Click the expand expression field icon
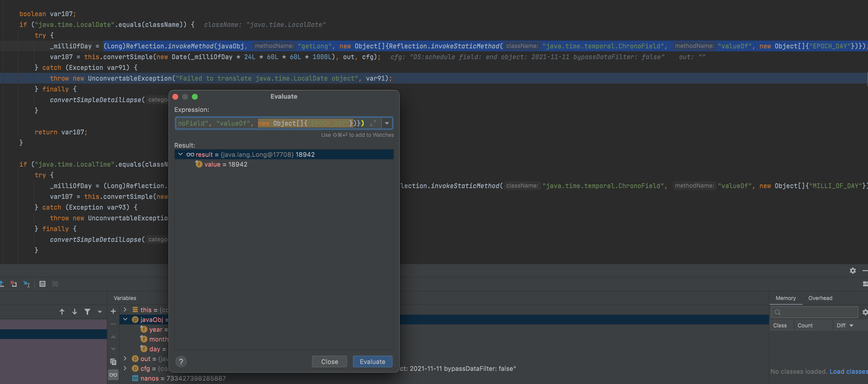 (373, 123)
